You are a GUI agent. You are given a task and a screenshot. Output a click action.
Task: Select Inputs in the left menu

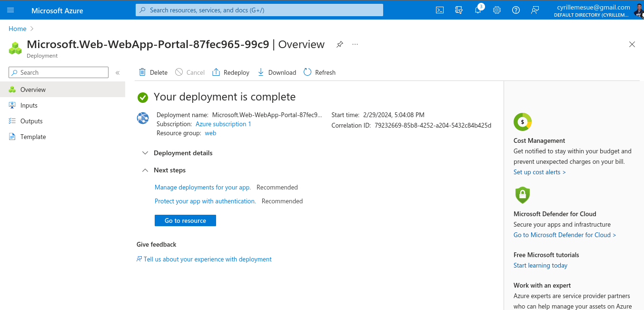point(29,105)
